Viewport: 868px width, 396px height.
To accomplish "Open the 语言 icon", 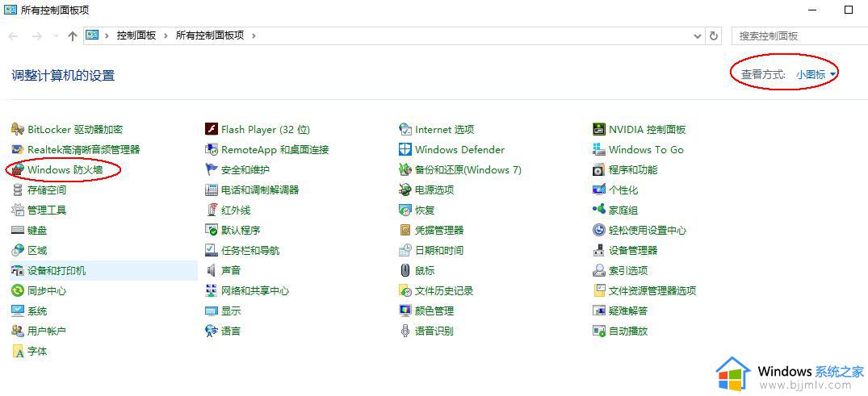I will [212, 331].
